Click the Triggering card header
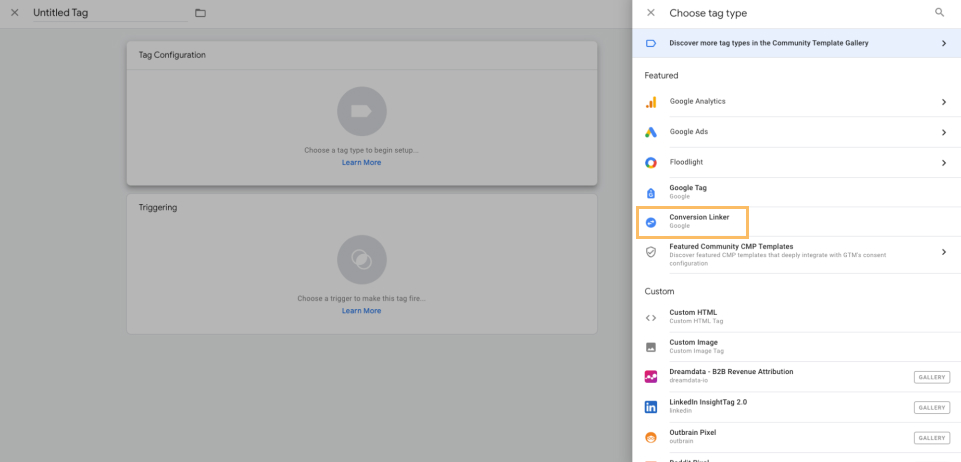This screenshot has width=961, height=462. coord(158,208)
